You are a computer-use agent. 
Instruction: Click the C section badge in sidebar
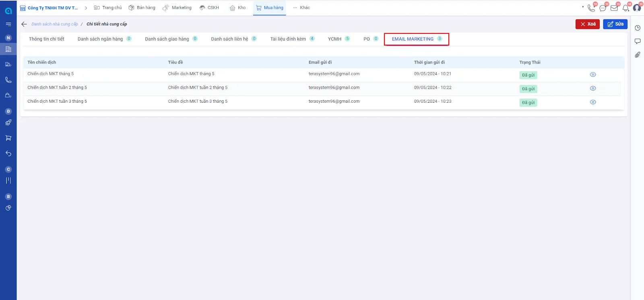8,170
